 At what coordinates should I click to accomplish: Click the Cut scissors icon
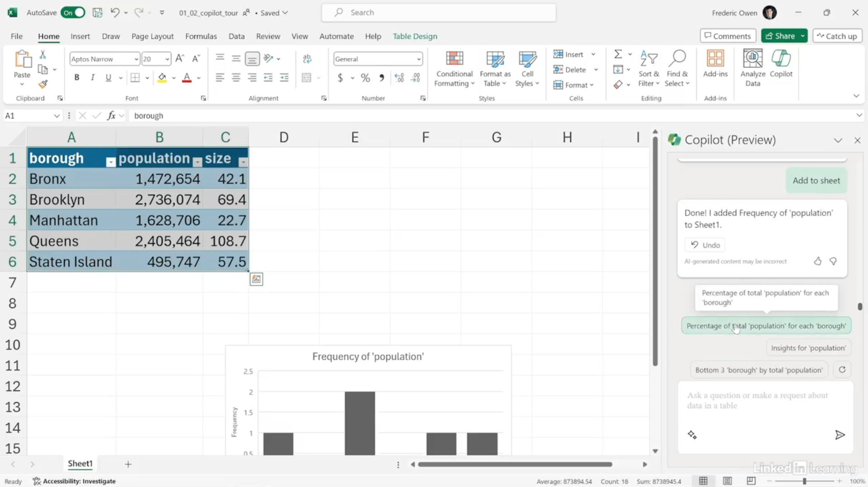43,54
